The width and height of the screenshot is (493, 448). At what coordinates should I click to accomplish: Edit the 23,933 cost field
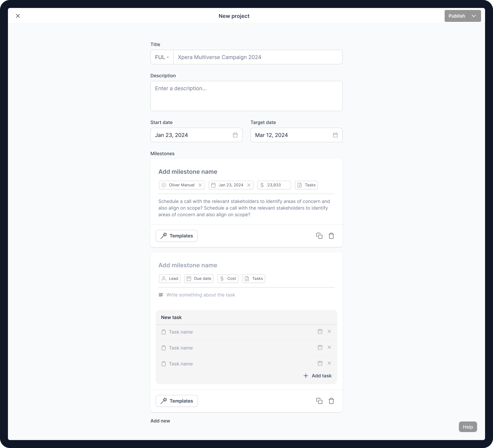pyautogui.click(x=274, y=185)
